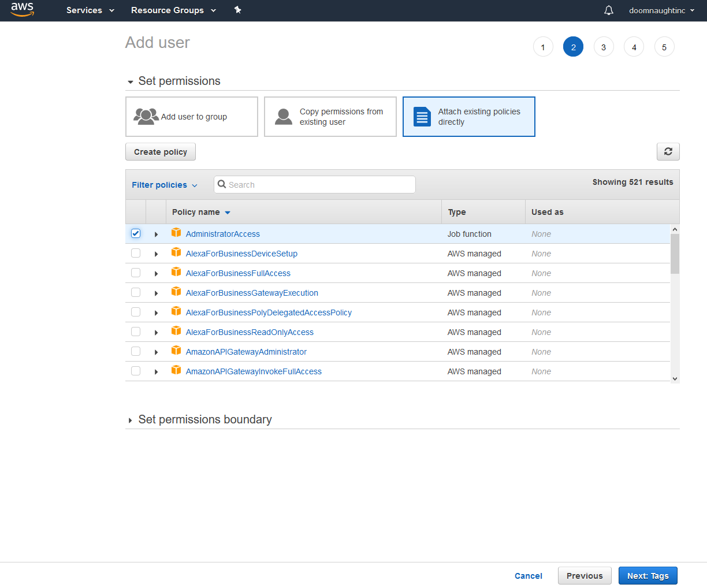Screen dimensions: 707x588
Task: Click the AmazonAPIGatewayInvokeFullAccess policy box icon
Action: (x=176, y=370)
